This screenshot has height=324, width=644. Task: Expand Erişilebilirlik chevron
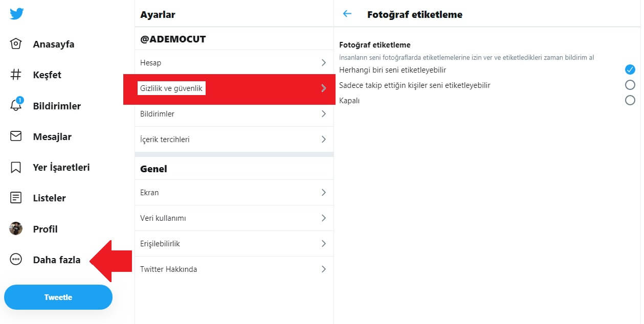tap(323, 243)
